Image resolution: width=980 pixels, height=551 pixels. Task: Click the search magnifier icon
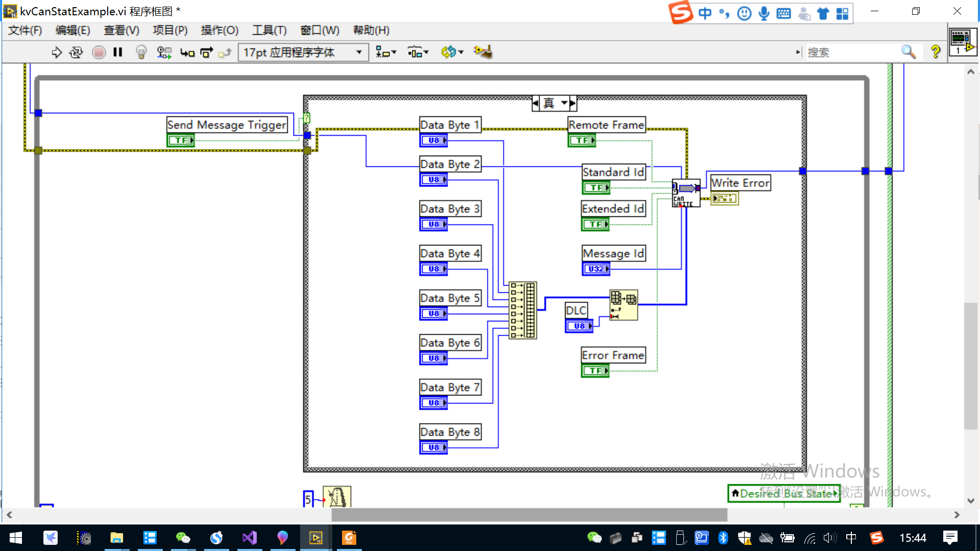(x=909, y=52)
